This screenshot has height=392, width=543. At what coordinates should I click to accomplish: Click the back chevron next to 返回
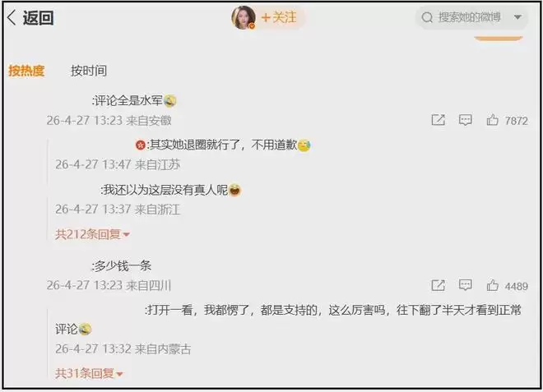coord(12,17)
